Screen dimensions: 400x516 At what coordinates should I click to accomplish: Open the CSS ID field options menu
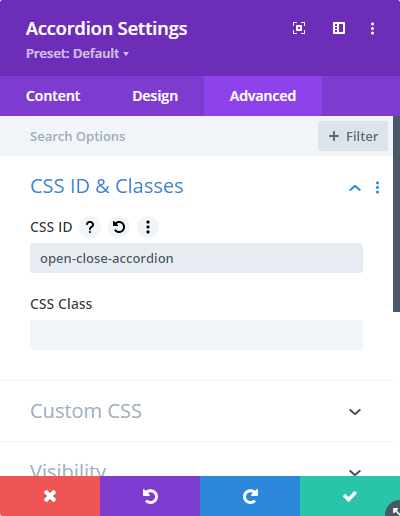pyautogui.click(x=148, y=227)
